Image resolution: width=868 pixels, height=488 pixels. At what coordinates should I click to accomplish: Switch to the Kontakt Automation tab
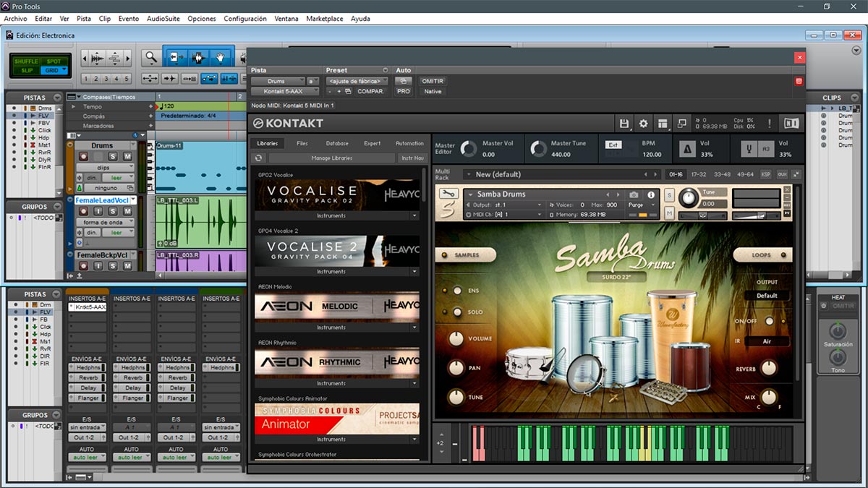pos(409,143)
